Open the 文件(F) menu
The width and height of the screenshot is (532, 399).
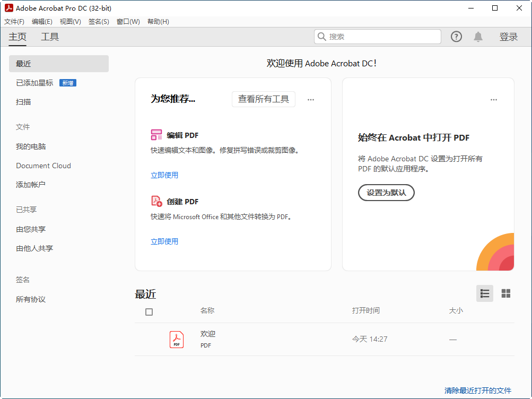pos(14,21)
